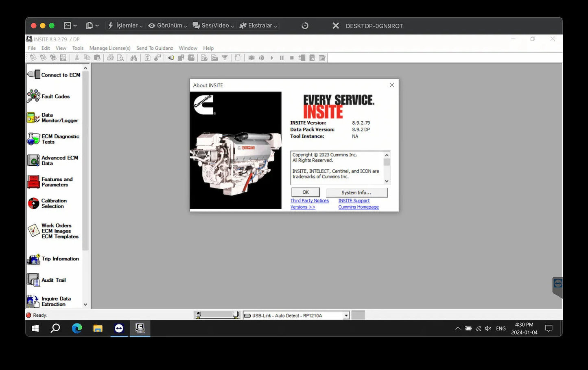Click the camera snapshot toolbar icon

[251, 58]
